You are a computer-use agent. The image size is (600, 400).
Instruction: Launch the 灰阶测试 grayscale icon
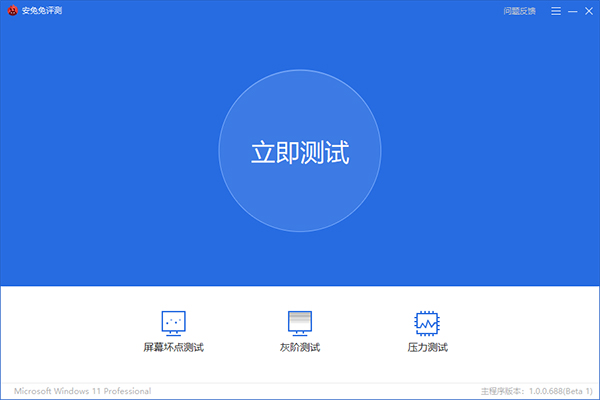click(300, 322)
